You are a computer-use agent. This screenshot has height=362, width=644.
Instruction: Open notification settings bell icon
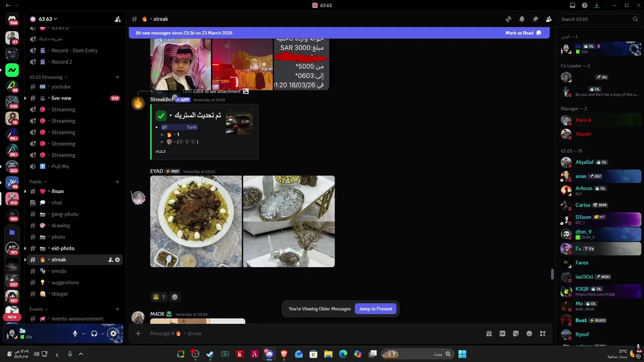[522, 19]
